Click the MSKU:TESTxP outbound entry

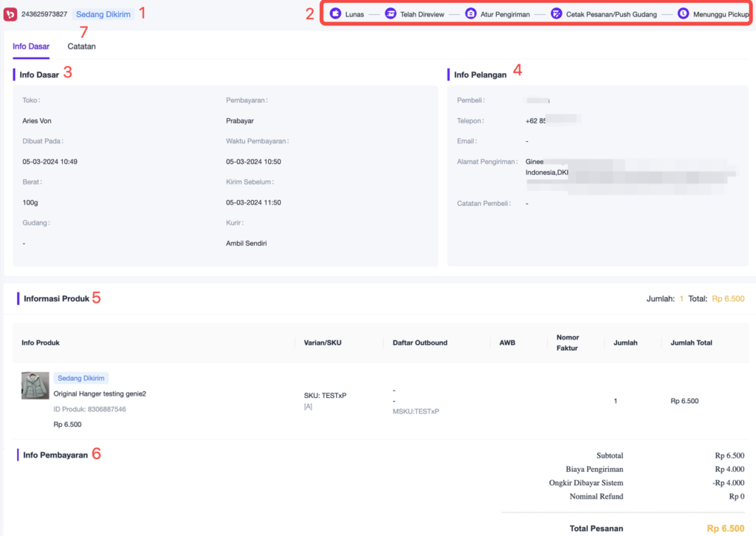coord(416,411)
